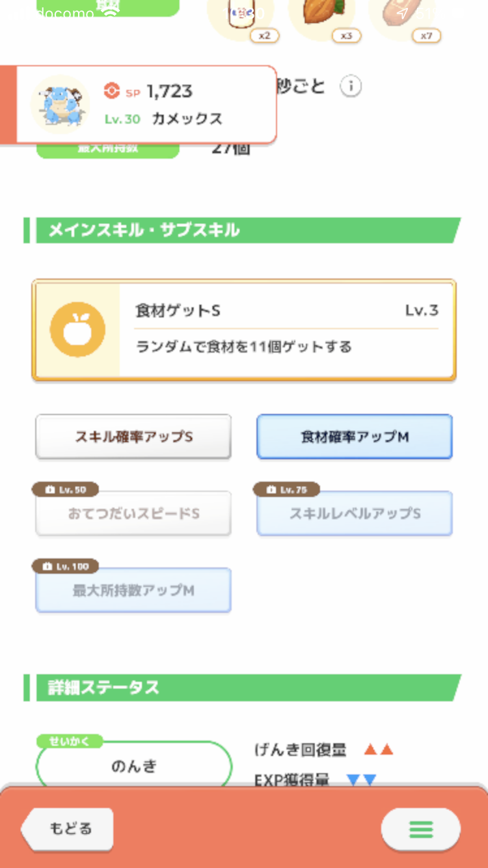488x868 pixels.
Task: Tap the スキル確率アップS sub skill
Action: pyautogui.click(x=133, y=437)
